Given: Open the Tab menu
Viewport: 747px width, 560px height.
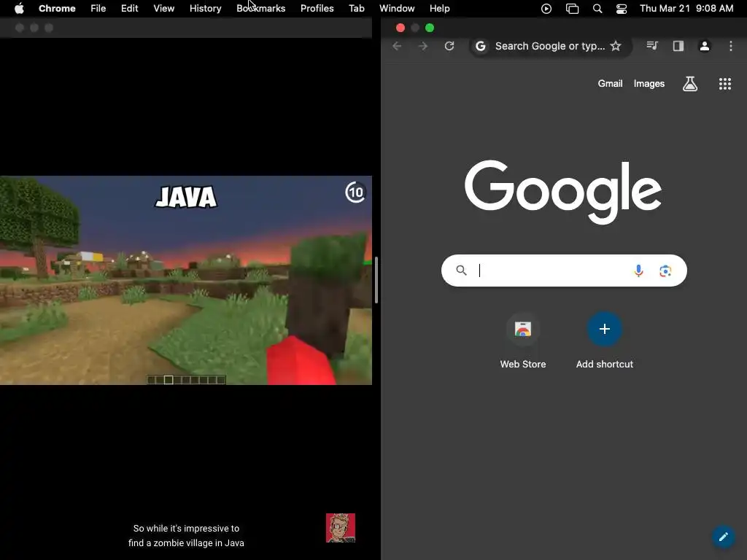Looking at the screenshot, I should (x=356, y=8).
